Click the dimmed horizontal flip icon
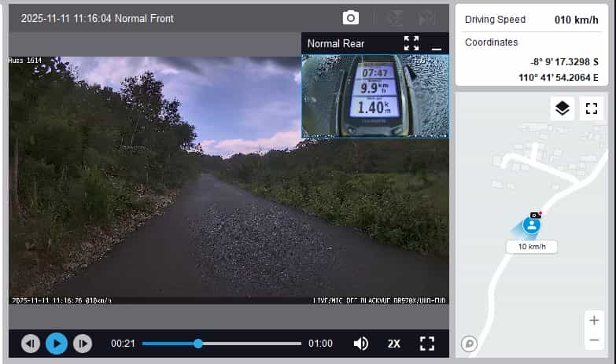 pyautogui.click(x=427, y=17)
